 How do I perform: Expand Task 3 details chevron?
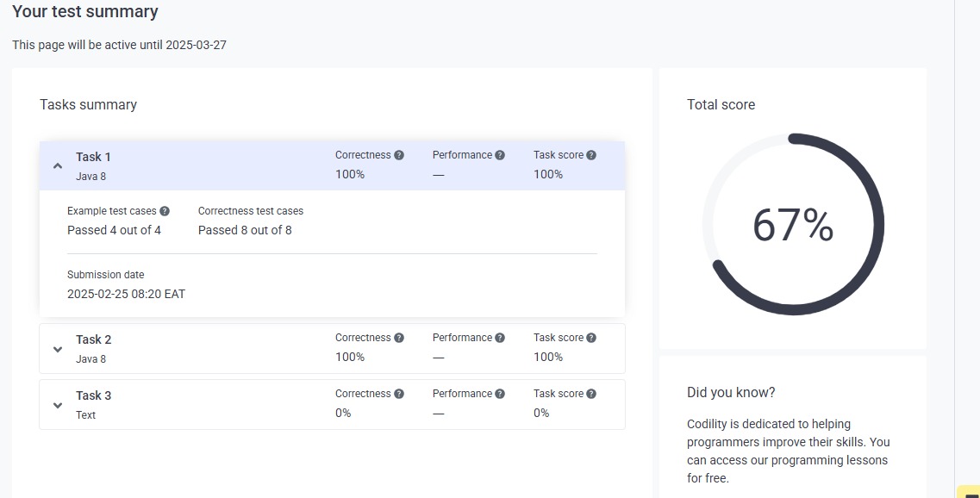(x=58, y=406)
